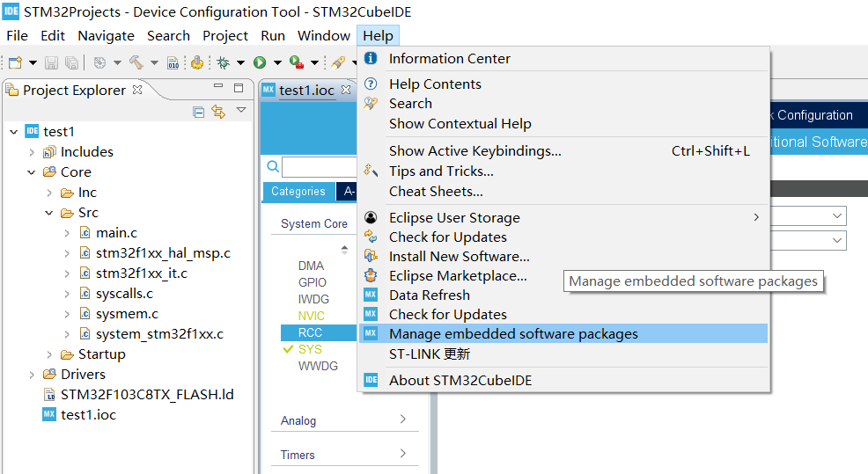
Task: Click the Device Configuration code generation icon
Action: point(197,62)
